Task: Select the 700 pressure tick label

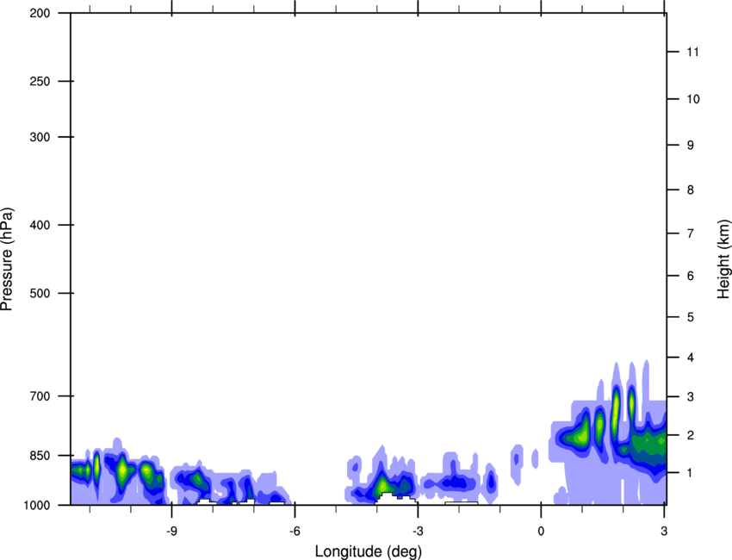Action: click(40, 396)
